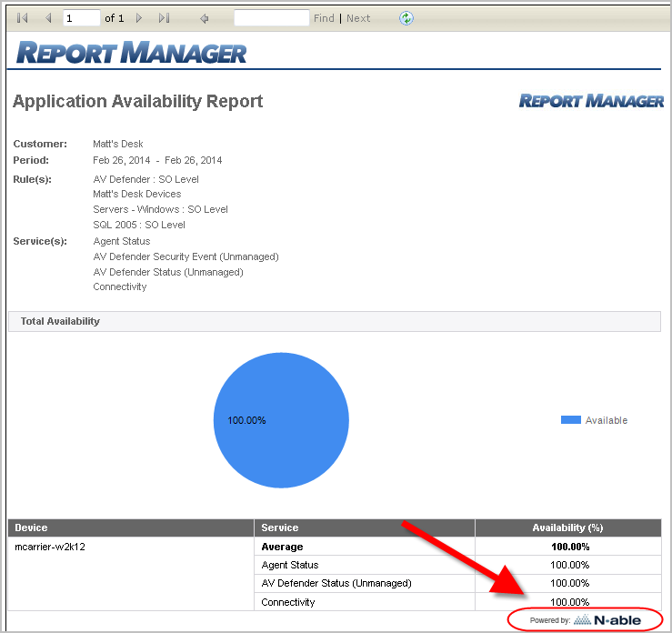Click the Next search result link

[358, 18]
